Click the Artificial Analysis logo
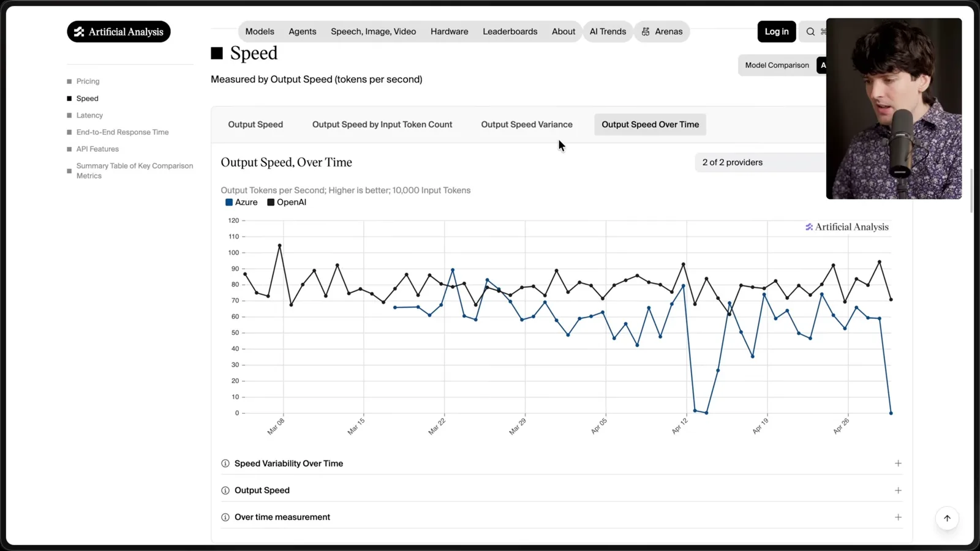980x551 pixels. tap(119, 32)
